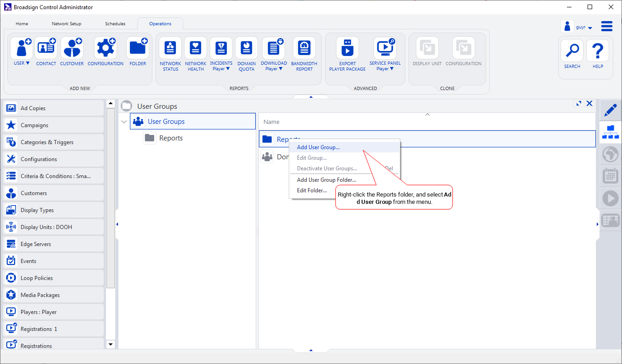Image resolution: width=622 pixels, height=364 pixels.
Task: Expand the User Groups panel to full size
Action: coord(579,104)
